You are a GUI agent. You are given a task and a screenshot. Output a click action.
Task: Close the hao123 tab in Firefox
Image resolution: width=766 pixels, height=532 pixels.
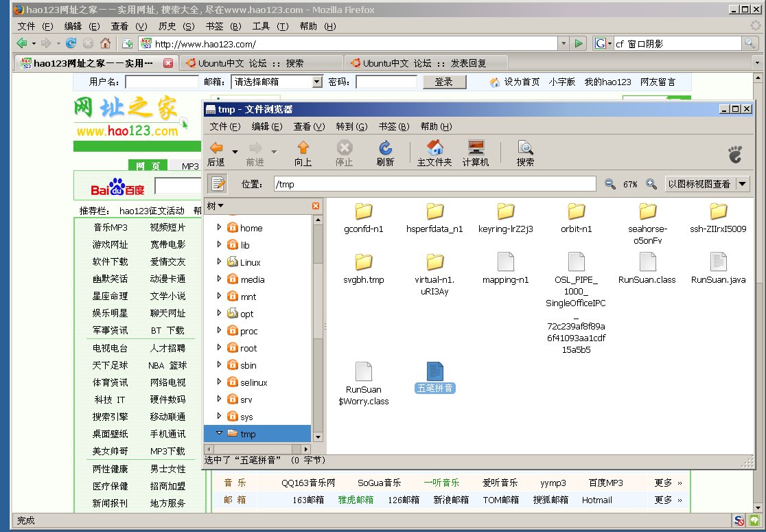168,63
